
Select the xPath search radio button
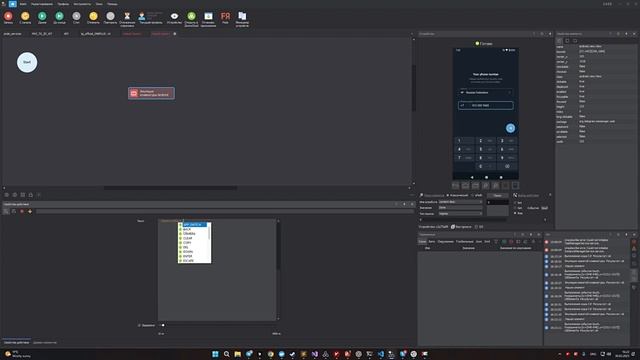(x=473, y=196)
